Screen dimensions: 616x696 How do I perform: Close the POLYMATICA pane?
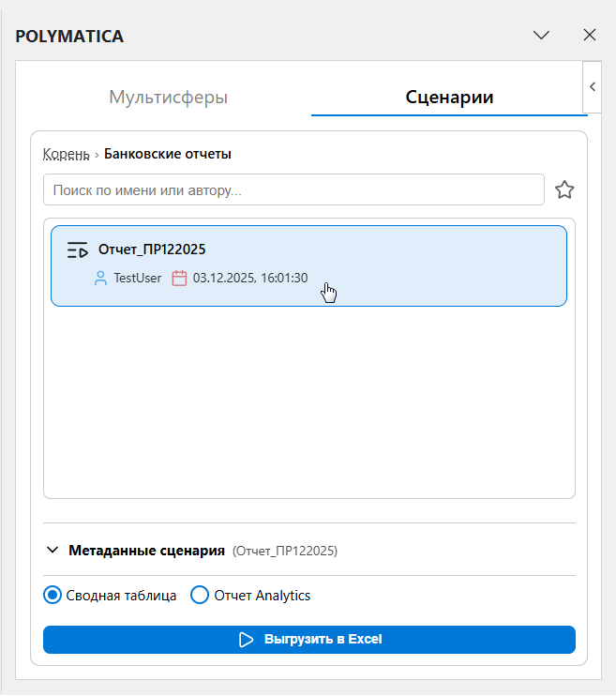click(590, 36)
